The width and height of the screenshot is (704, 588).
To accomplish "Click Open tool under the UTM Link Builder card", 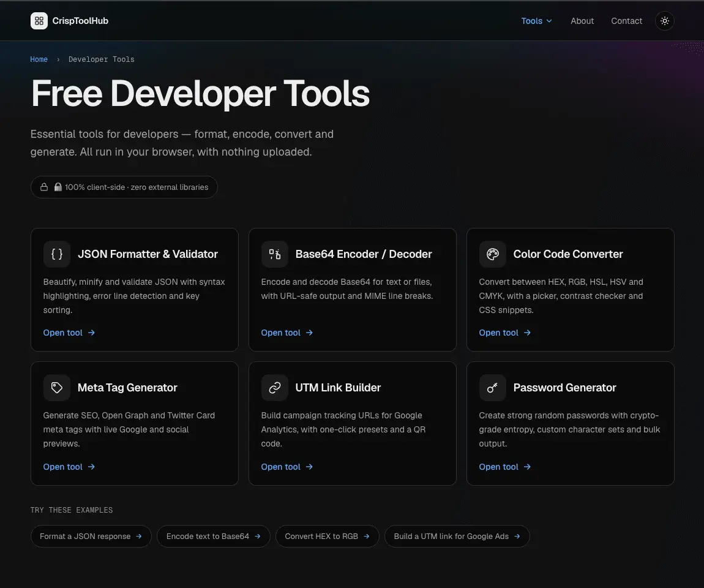I will pyautogui.click(x=287, y=467).
